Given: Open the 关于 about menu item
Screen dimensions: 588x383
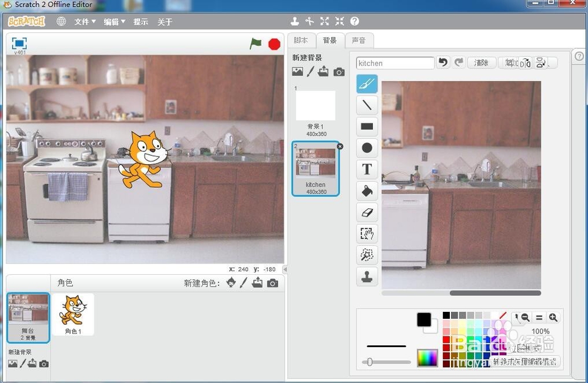Looking at the screenshot, I should coord(165,22).
